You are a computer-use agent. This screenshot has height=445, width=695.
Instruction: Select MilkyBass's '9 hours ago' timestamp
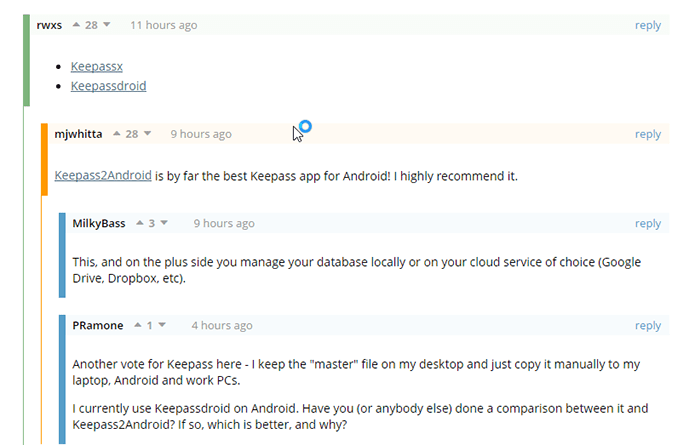(224, 223)
